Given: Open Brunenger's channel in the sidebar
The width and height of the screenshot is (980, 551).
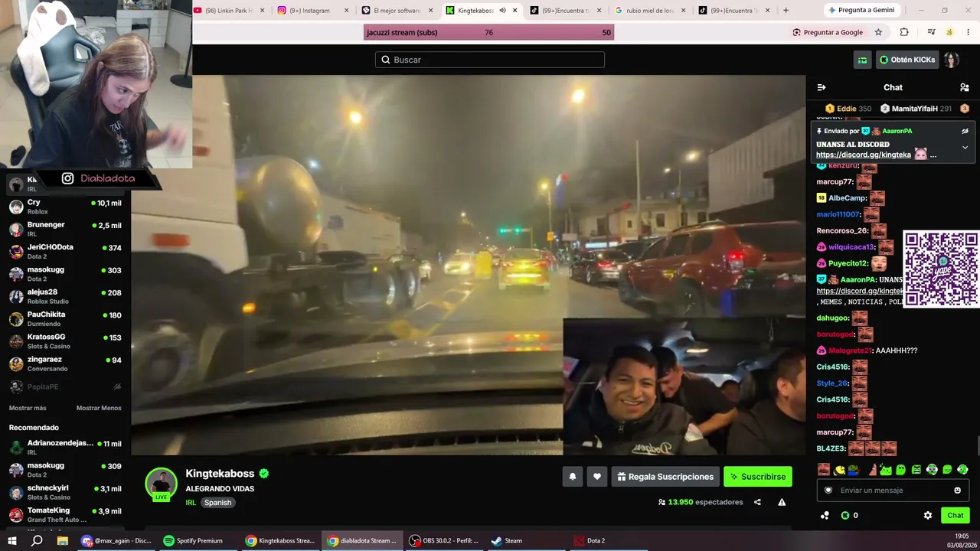Looking at the screenshot, I should (x=65, y=229).
